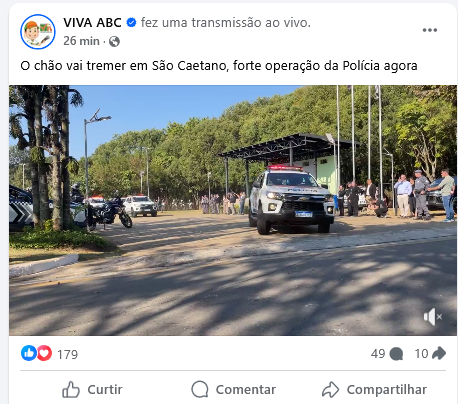Click Compartilhar to share the post
Image resolution: width=458 pixels, height=404 pixels.
coord(374,389)
